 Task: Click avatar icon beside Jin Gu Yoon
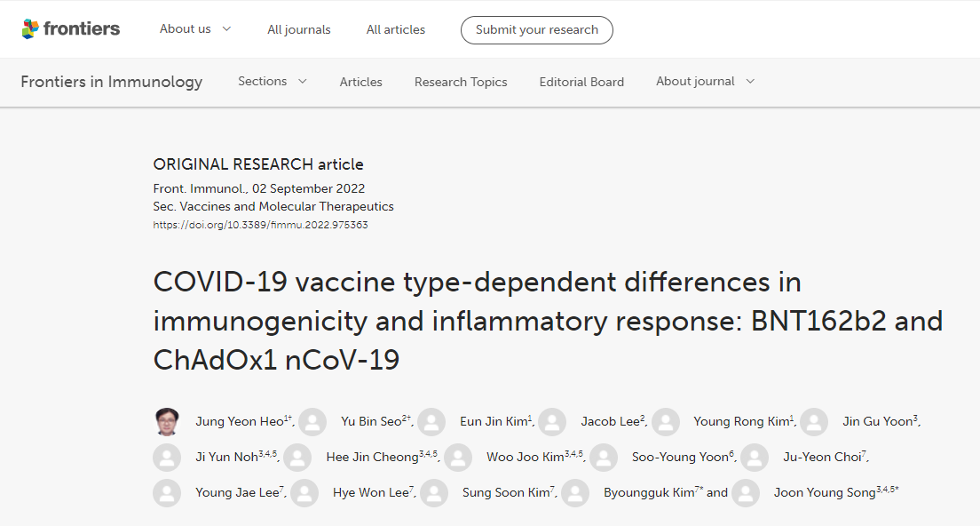pyautogui.click(x=814, y=422)
